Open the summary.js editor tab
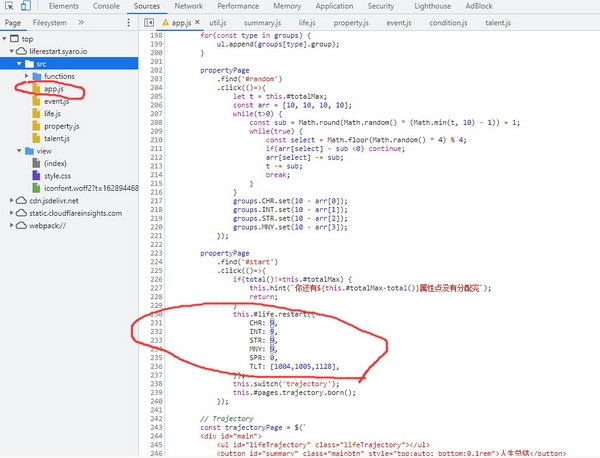The image size is (600, 458). point(262,23)
